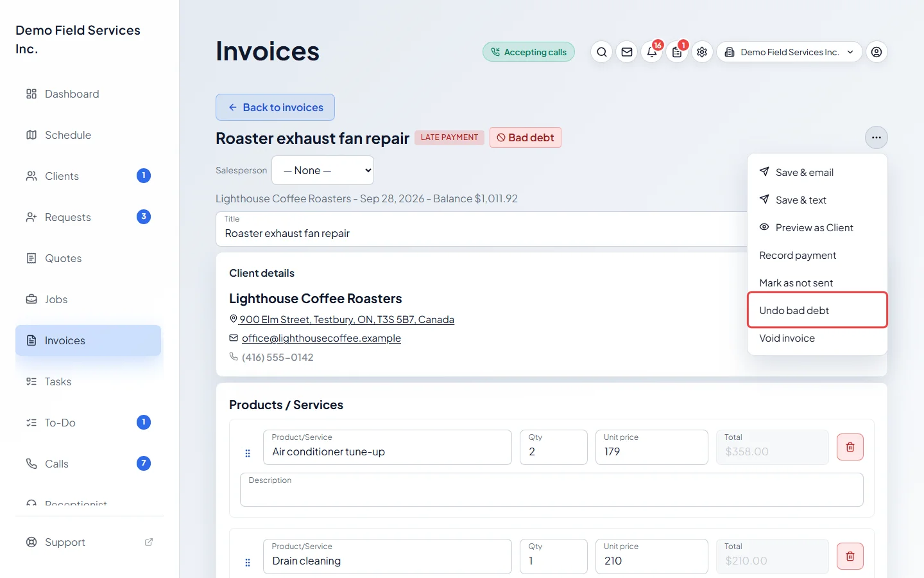This screenshot has width=924, height=578.
Task: Open Dashboard in the sidebar
Action: pyautogui.click(x=89, y=94)
